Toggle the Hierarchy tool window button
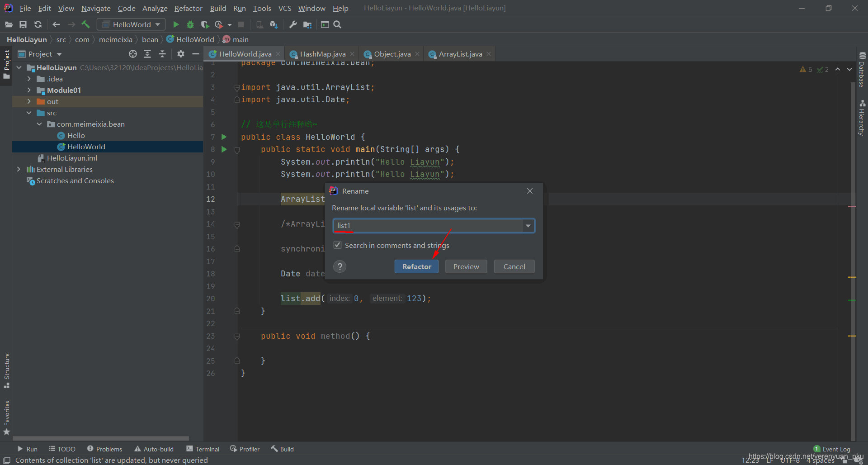The image size is (868, 465). pyautogui.click(x=862, y=118)
